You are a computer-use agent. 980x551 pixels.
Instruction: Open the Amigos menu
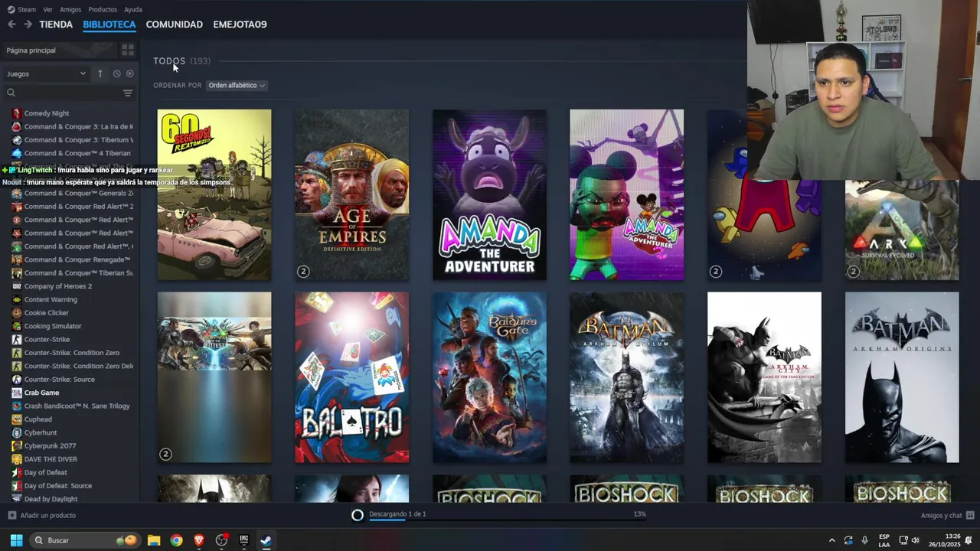[x=70, y=9]
